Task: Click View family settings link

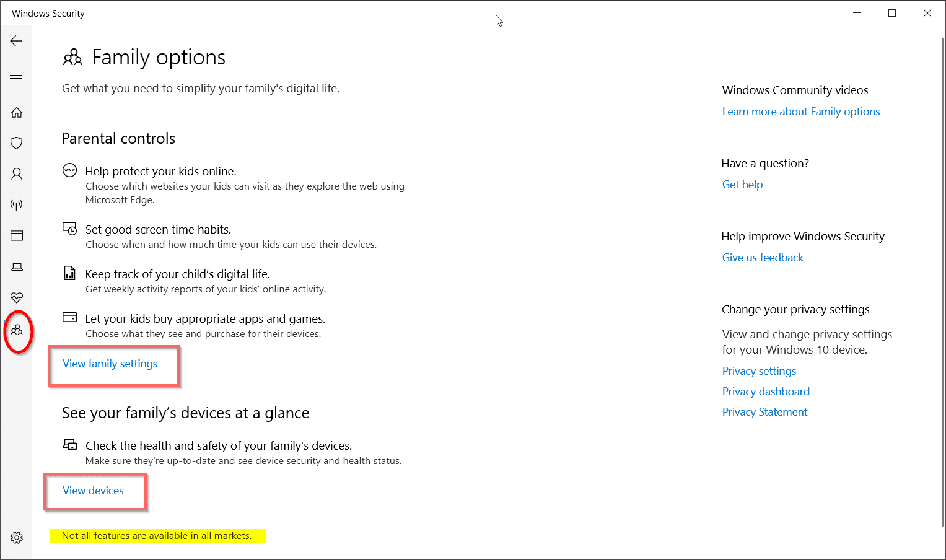Action: (110, 364)
